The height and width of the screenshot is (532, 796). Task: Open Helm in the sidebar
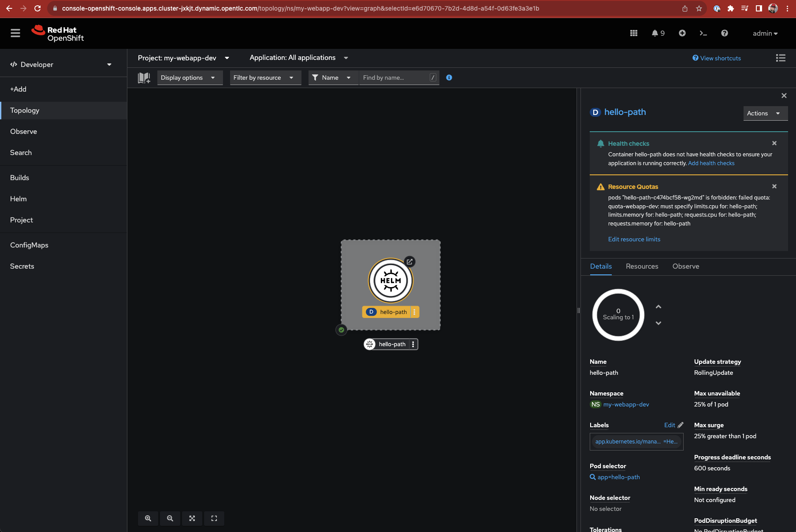point(19,199)
